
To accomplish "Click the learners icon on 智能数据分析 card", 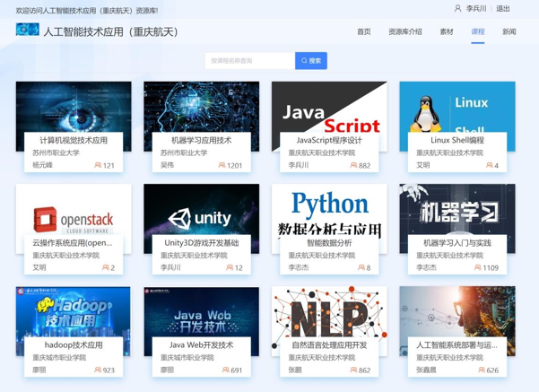I will [x=361, y=267].
